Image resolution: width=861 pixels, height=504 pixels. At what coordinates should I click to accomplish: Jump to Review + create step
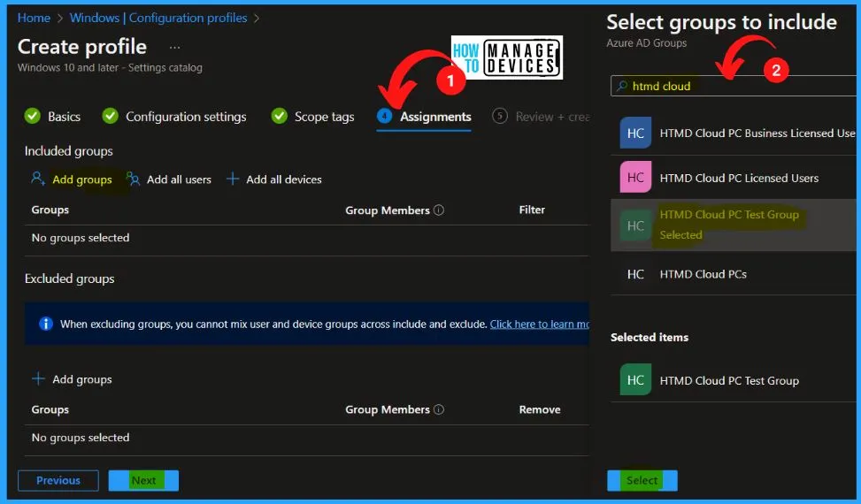(552, 116)
